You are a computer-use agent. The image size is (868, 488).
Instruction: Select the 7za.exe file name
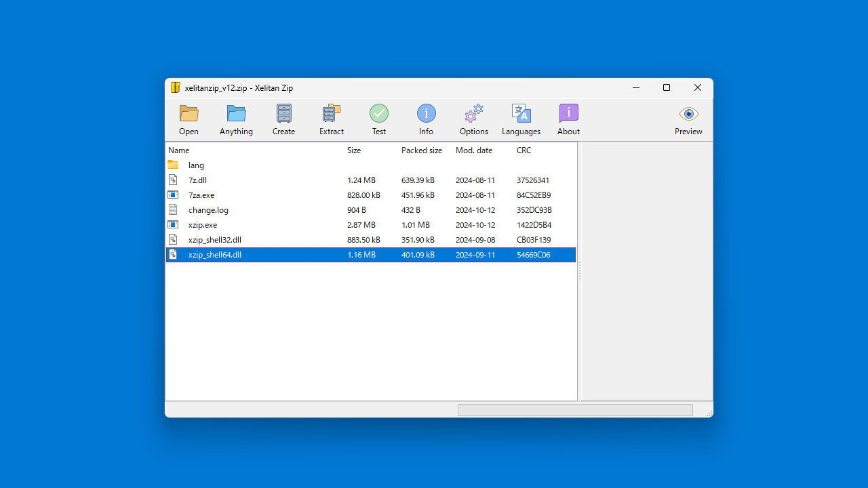201,195
